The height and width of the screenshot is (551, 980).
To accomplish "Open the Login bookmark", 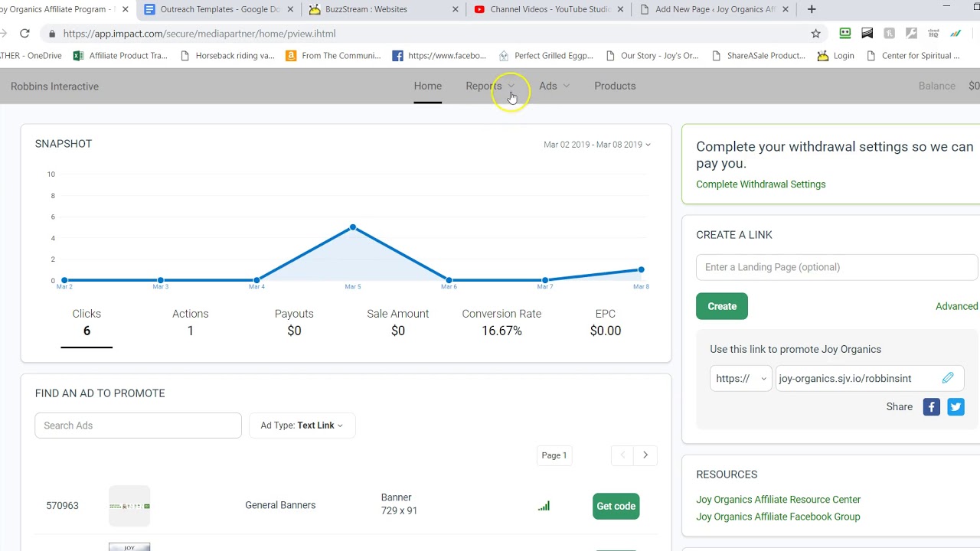I will pyautogui.click(x=836, y=55).
